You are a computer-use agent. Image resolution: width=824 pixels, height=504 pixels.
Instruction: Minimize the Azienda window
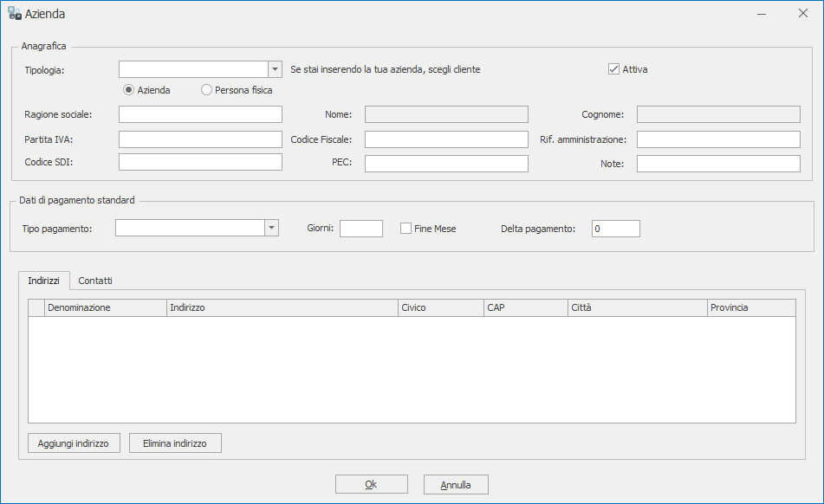click(762, 14)
